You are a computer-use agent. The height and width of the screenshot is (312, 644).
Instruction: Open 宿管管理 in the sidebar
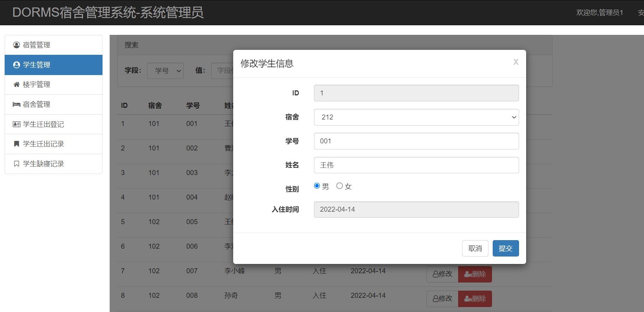point(53,45)
